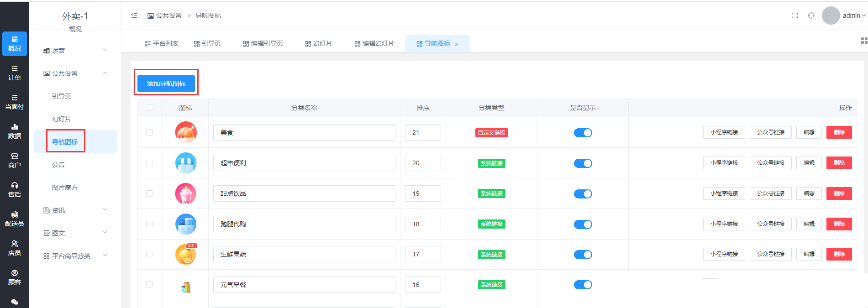Click the 超市便利 store icon

[186, 163]
